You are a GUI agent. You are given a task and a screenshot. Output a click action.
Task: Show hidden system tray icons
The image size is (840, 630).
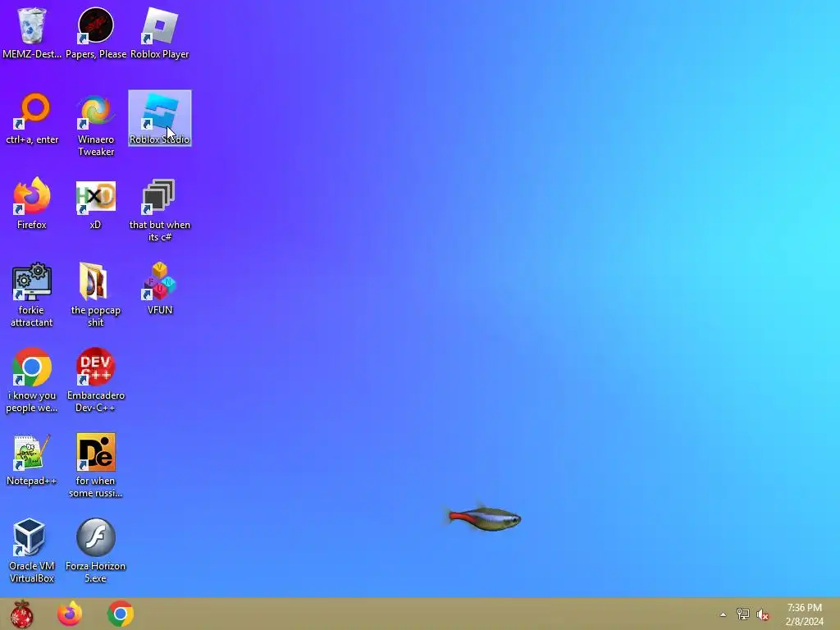tap(724, 614)
